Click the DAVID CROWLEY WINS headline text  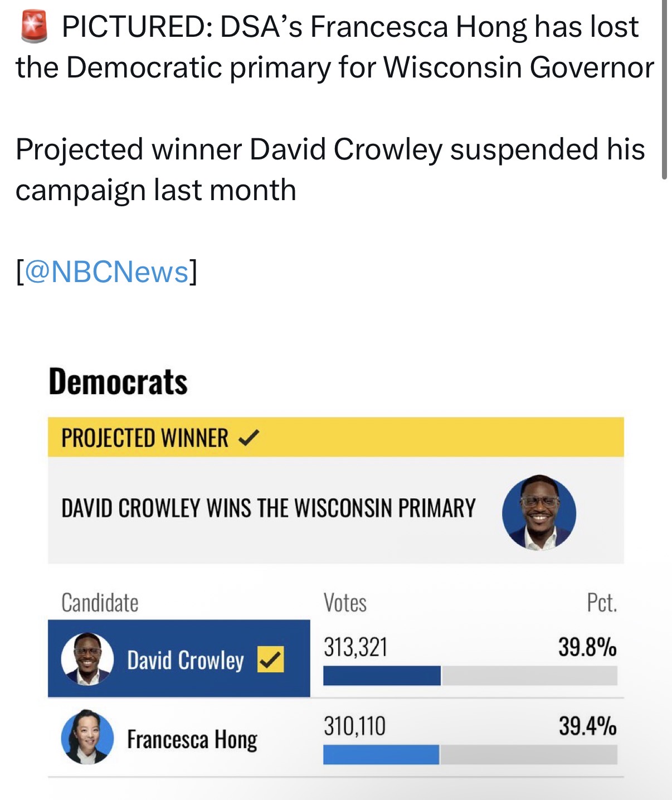pyautogui.click(x=269, y=508)
